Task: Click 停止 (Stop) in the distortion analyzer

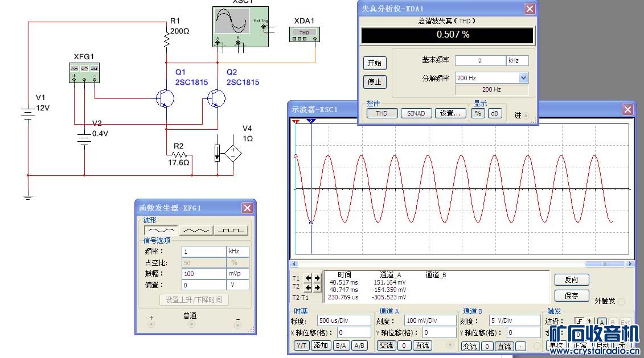Action: [375, 82]
